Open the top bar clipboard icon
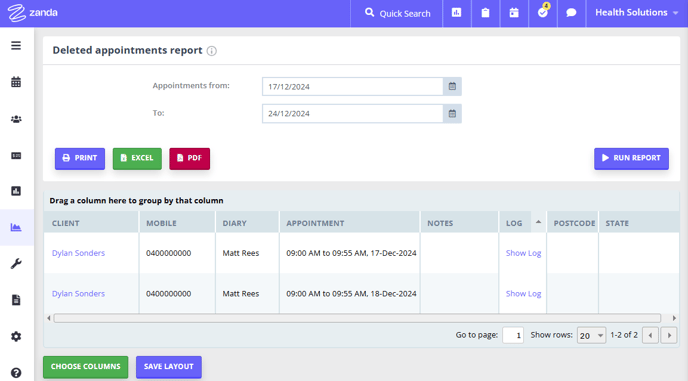 point(485,13)
